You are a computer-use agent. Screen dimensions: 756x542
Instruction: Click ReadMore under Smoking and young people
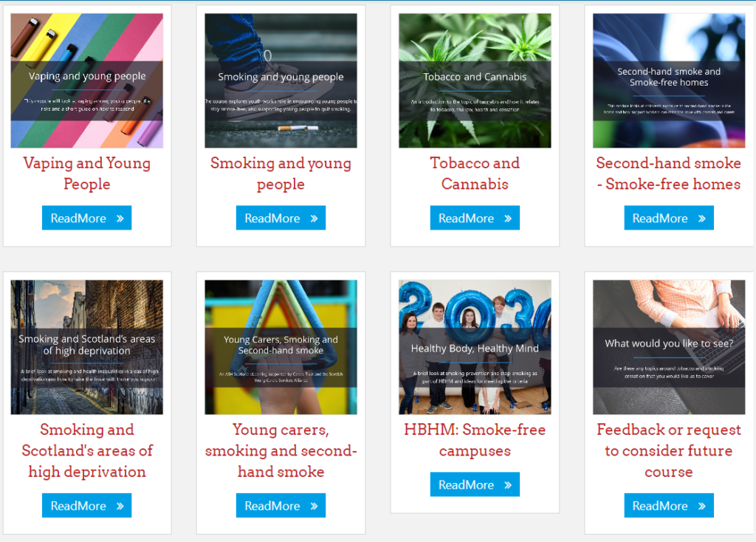pos(281,218)
